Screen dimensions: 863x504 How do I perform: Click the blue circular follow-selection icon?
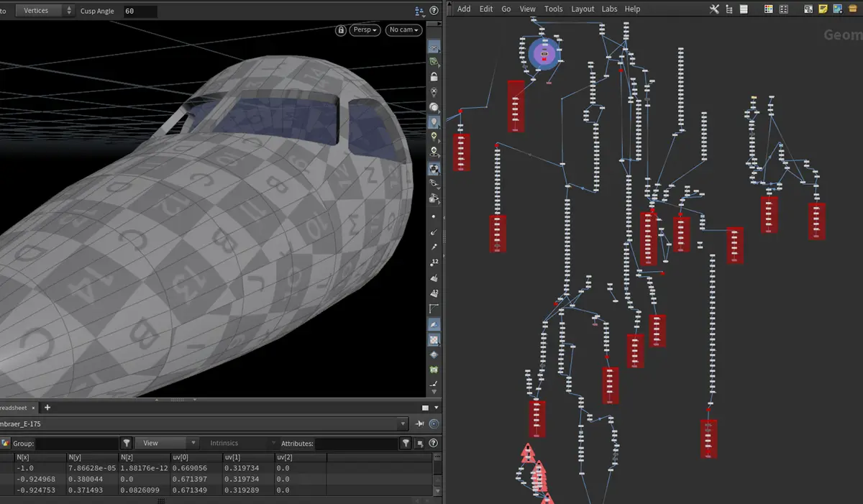tap(434, 424)
